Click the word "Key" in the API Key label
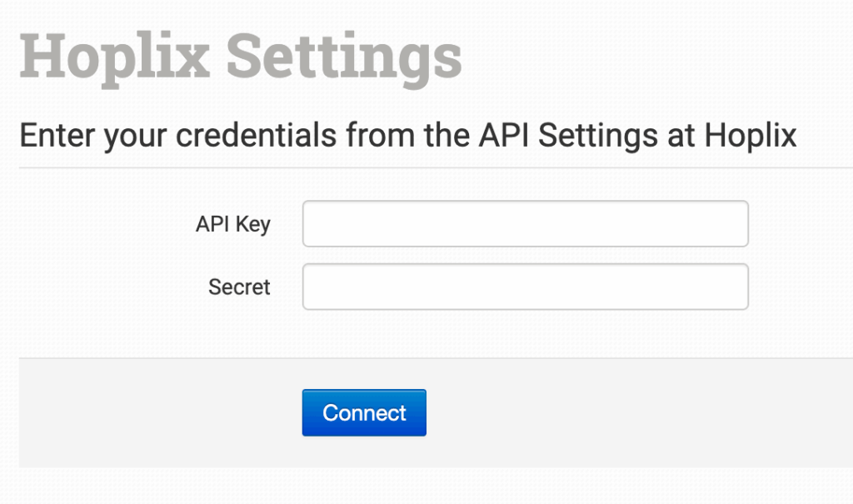This screenshot has width=853, height=504. [252, 224]
